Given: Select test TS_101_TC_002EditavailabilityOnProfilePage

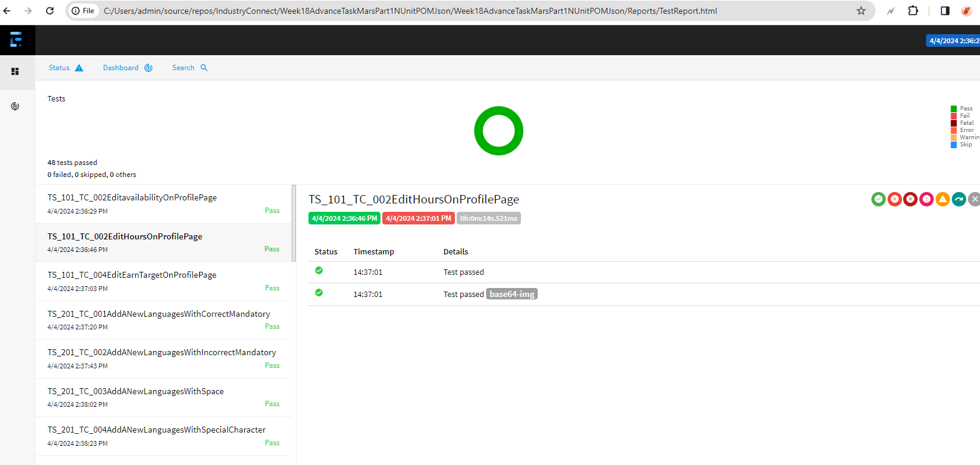Looking at the screenshot, I should (132, 197).
